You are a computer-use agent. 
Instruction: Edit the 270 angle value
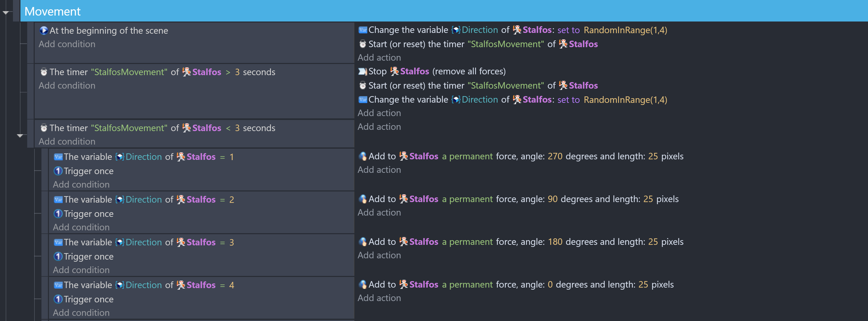[x=555, y=156]
